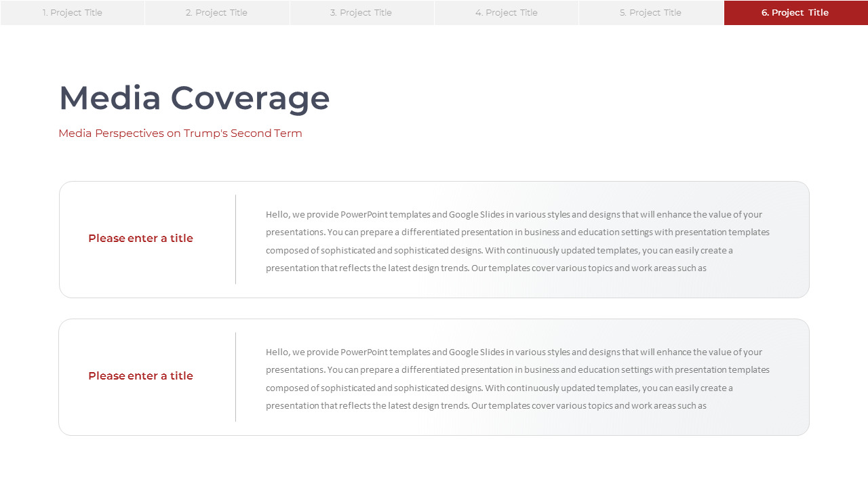Select the active 6. Project Title tab
The image size is (868, 488).
click(795, 13)
